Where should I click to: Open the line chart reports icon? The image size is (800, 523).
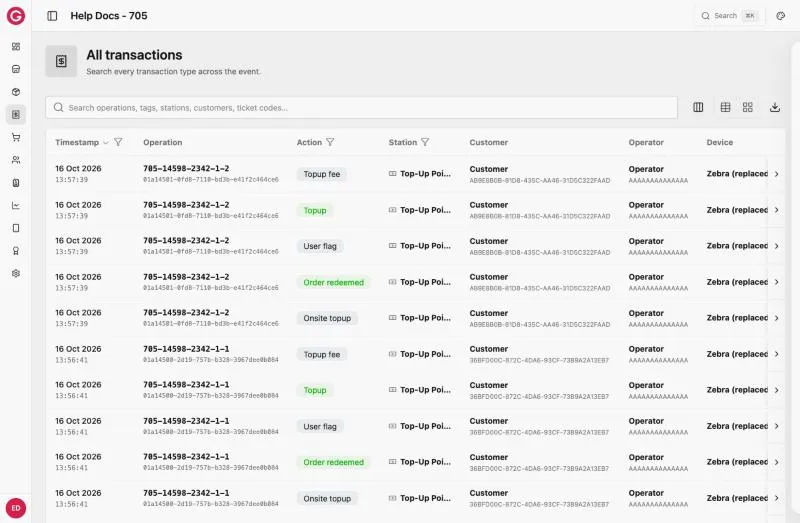[x=16, y=205]
